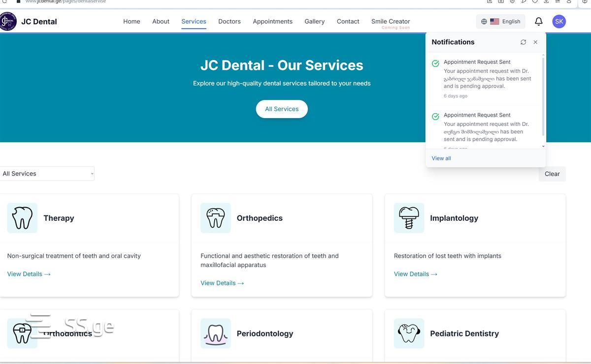Viewport: 591px width, 364px height.
Task: Click first Appointment Request Sent notification title
Action: click(x=477, y=62)
